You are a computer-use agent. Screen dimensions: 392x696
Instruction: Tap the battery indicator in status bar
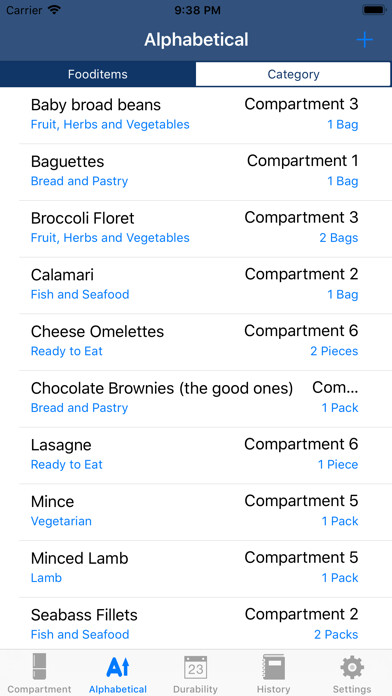(x=374, y=10)
